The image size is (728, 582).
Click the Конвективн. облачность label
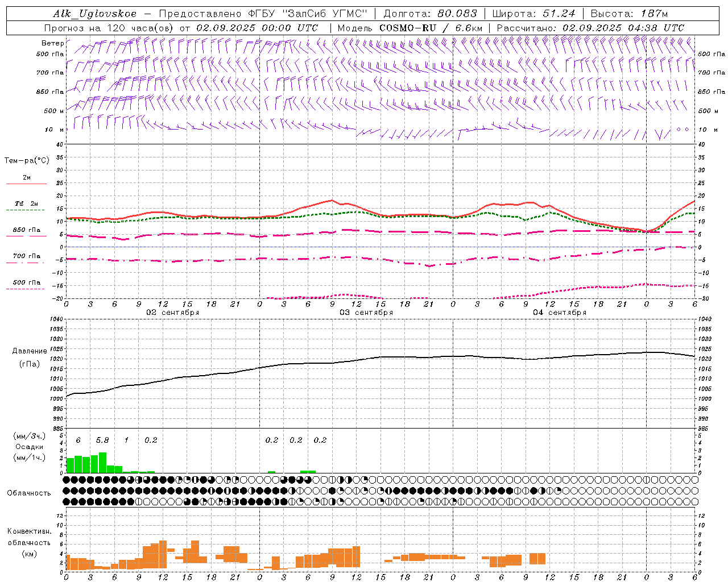pos(29,537)
